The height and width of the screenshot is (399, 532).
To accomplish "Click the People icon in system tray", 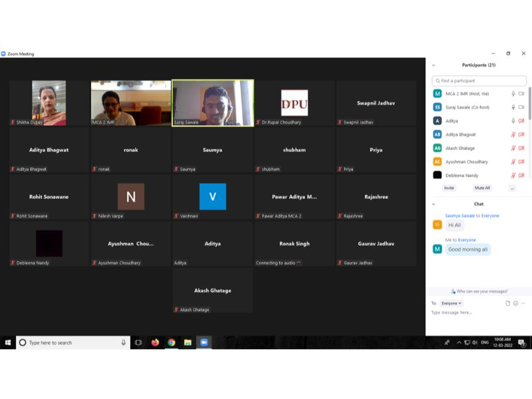I will 447,342.
